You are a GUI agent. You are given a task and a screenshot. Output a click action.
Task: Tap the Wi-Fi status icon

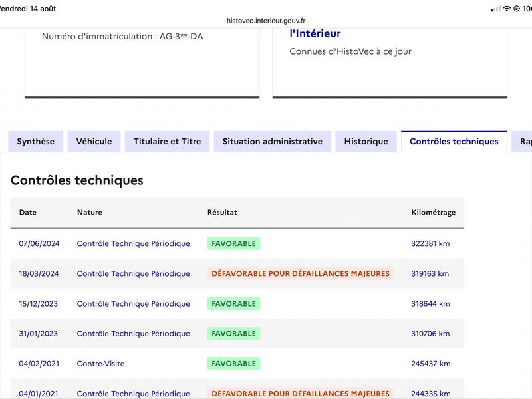(507, 9)
